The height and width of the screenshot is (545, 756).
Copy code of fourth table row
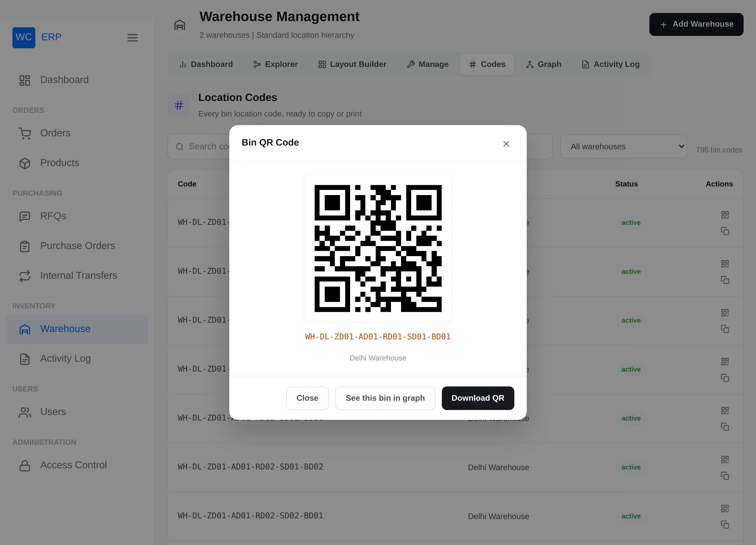pos(725,378)
